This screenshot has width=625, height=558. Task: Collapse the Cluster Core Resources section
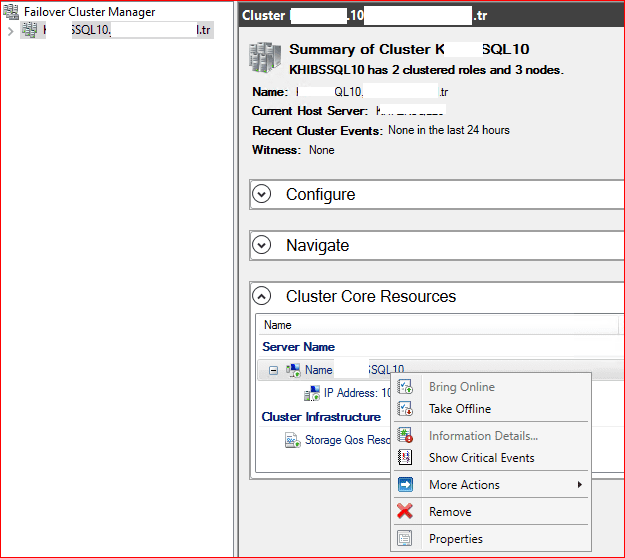point(262,296)
